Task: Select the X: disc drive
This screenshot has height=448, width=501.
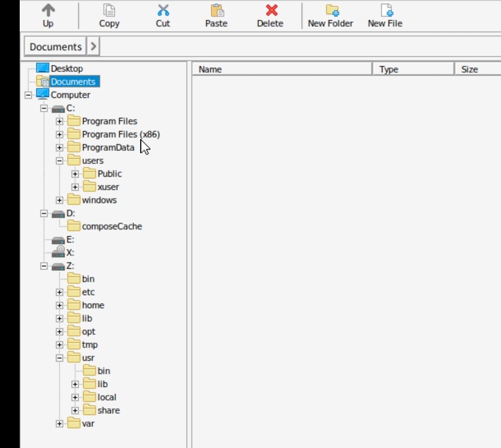Action: coord(70,252)
